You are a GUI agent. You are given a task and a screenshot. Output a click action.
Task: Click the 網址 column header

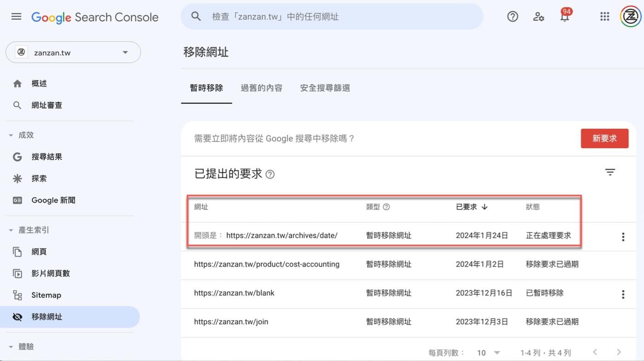[x=201, y=207]
